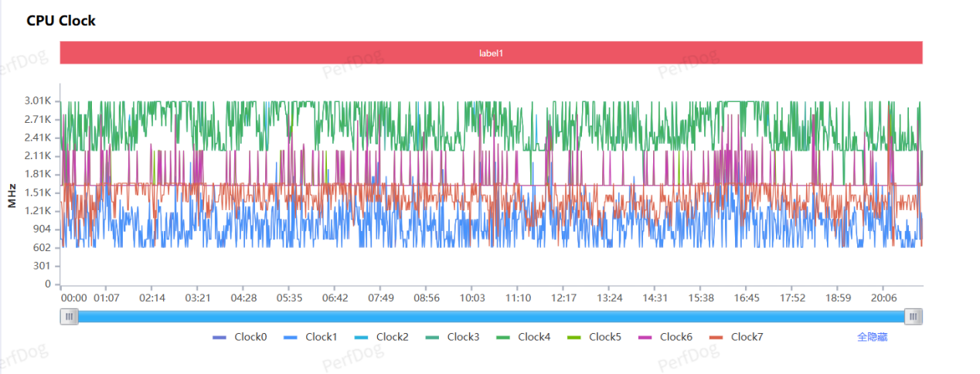This screenshot has width=980, height=374.
Task: Click the 20:06 time axis label
Action: coord(884,298)
